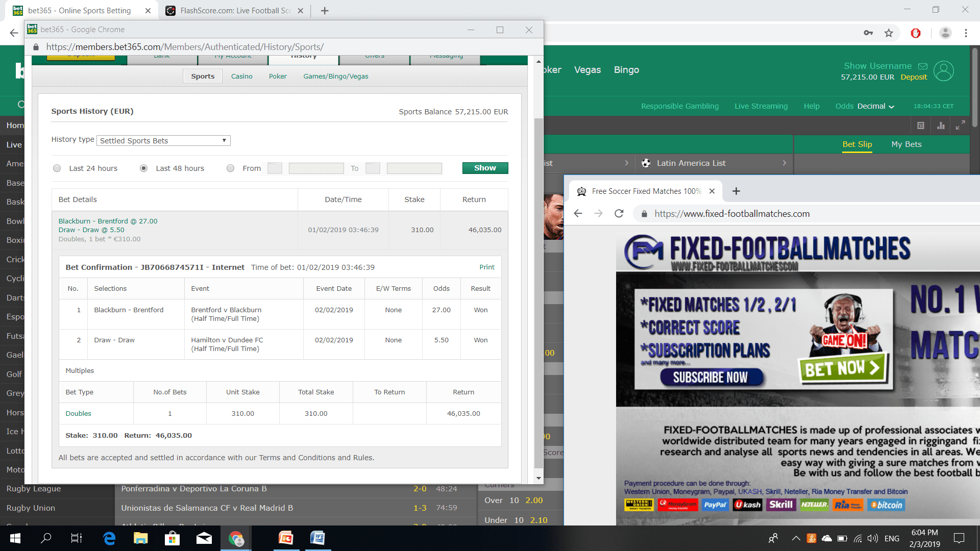This screenshot has height=551, width=980.
Task: Open Task View on the taskbar
Action: coord(77,538)
